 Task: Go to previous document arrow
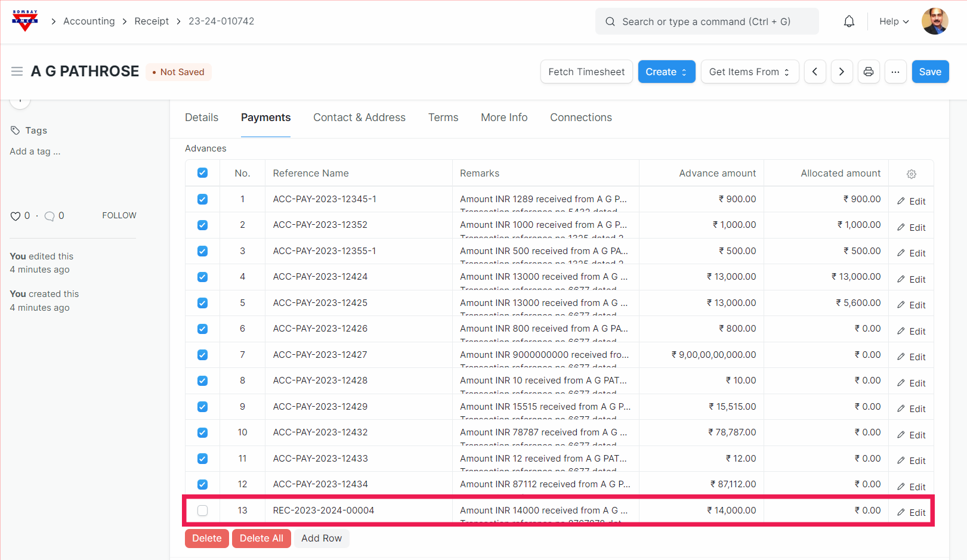tap(815, 72)
